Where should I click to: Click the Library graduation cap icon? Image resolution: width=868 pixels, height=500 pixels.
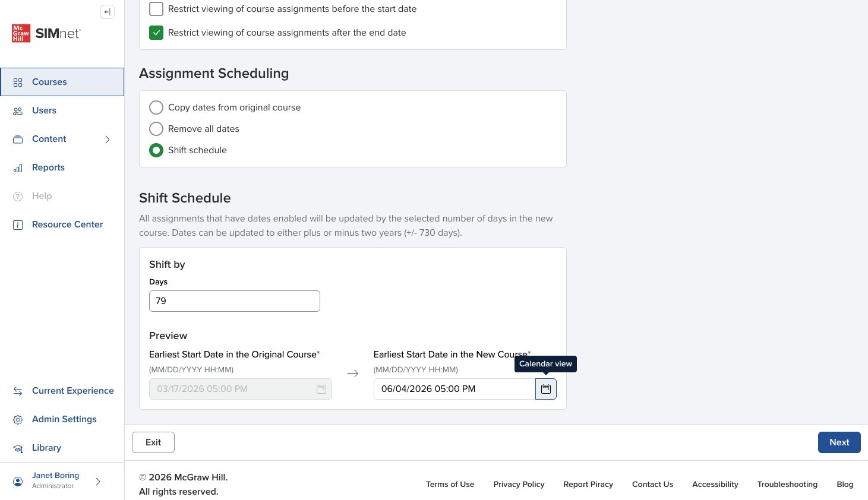click(x=18, y=448)
